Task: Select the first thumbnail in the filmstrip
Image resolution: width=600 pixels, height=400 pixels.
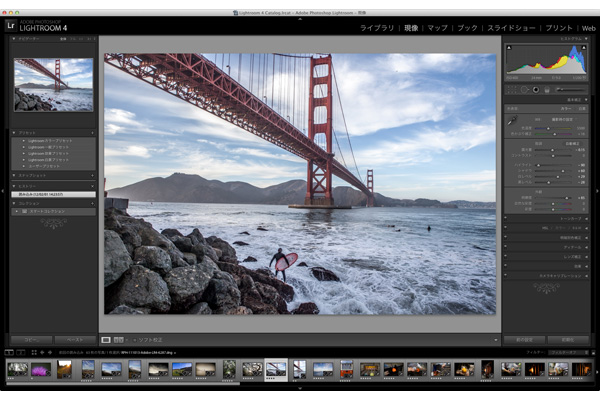Action: [x=17, y=369]
